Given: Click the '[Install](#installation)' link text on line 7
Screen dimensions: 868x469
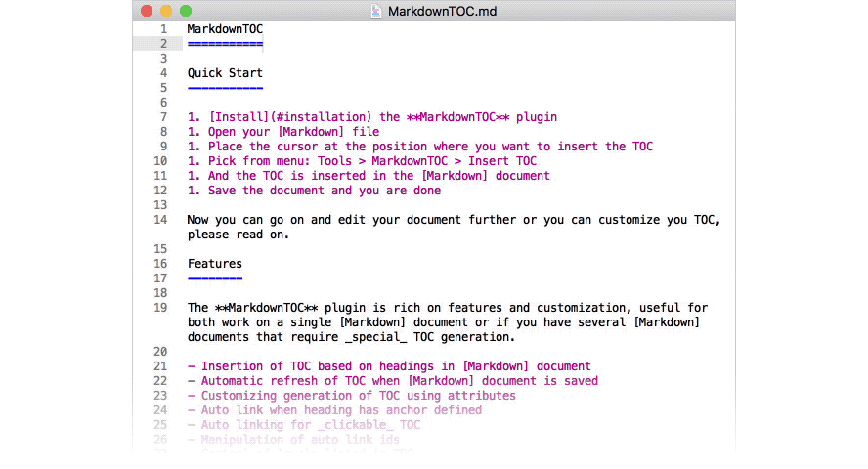Looking at the screenshot, I should (x=289, y=117).
